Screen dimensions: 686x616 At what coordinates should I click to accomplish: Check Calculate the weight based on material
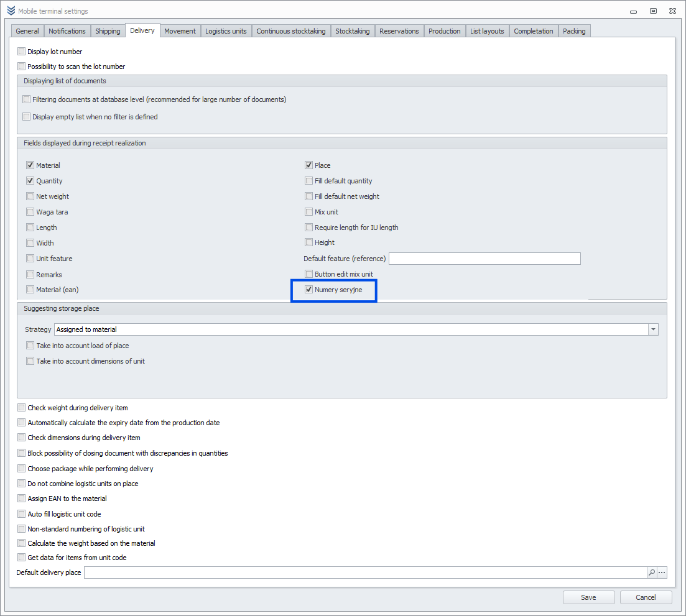pos(21,543)
